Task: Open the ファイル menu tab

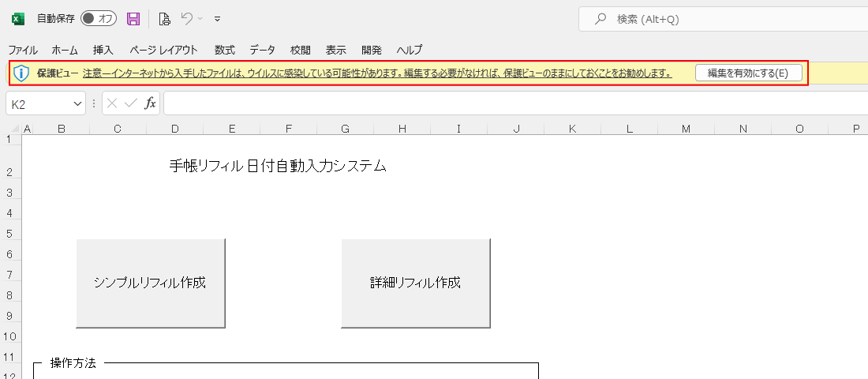Action: point(23,50)
